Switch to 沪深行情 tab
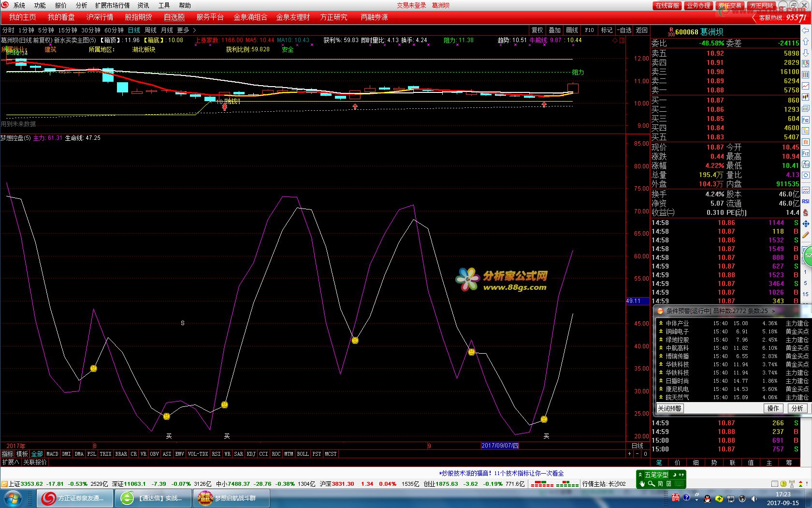Screen dimensions: 812x508 tap(100, 17)
